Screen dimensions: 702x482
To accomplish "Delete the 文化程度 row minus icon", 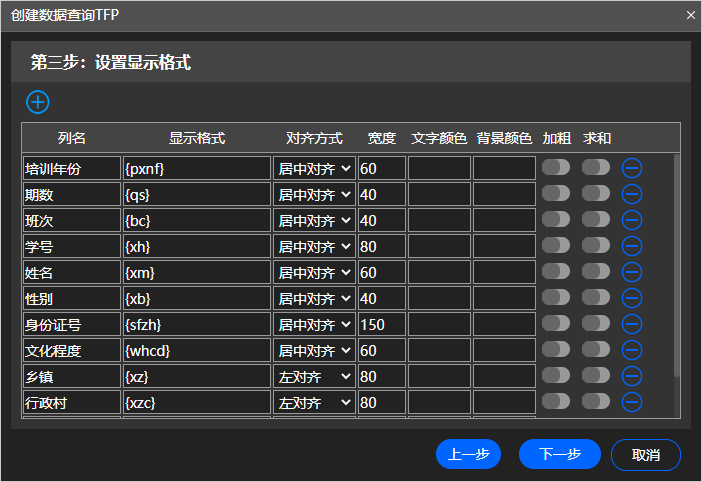I will [632, 350].
